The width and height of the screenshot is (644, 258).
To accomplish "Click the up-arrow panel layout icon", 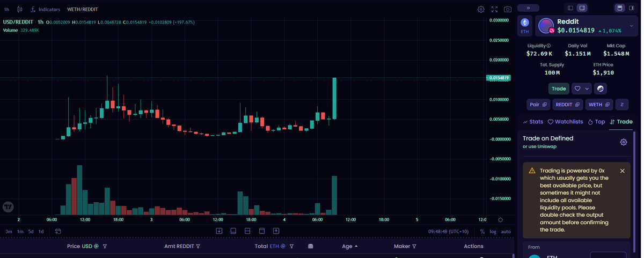I will pos(276,231).
